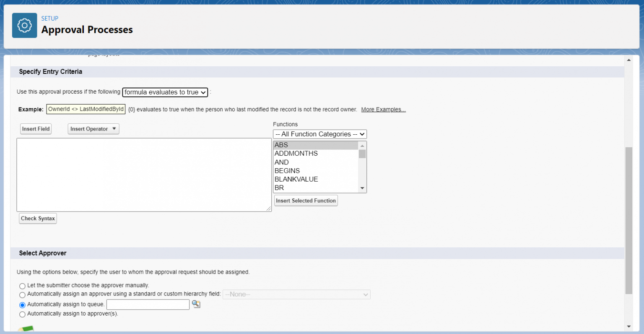Click the functions list scroll-down arrow

point(362,188)
